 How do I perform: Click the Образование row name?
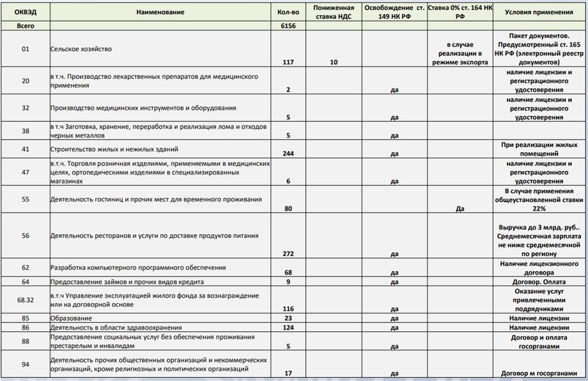click(71, 318)
